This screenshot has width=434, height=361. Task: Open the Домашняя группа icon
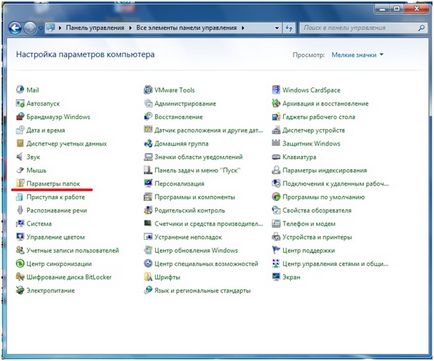148,143
